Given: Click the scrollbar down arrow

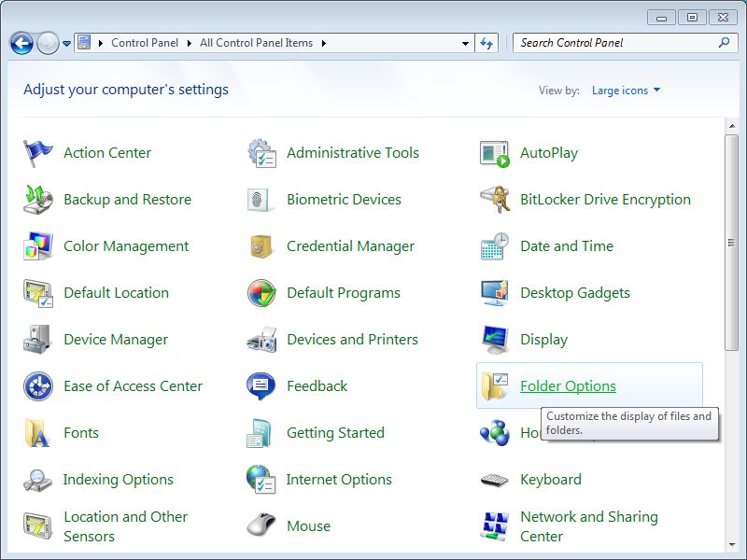Looking at the screenshot, I should pyautogui.click(x=731, y=545).
